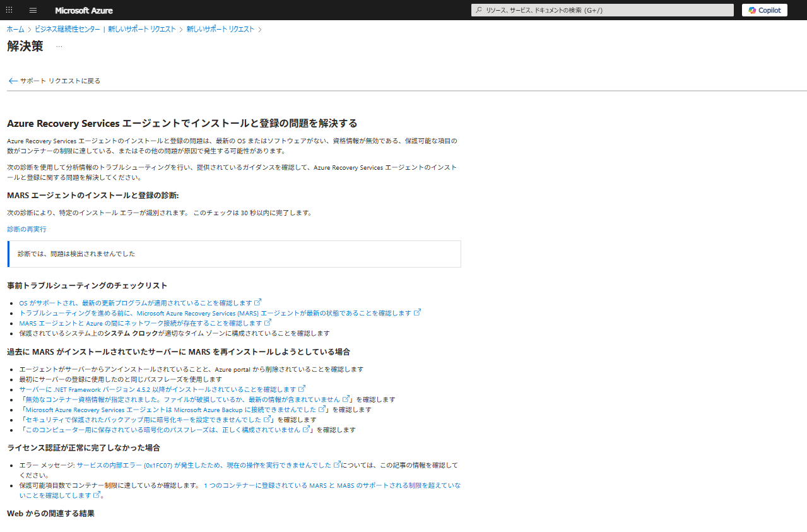Focus the resource search field (G+/)
Viewport: 807px width, 532px height.
tap(602, 10)
